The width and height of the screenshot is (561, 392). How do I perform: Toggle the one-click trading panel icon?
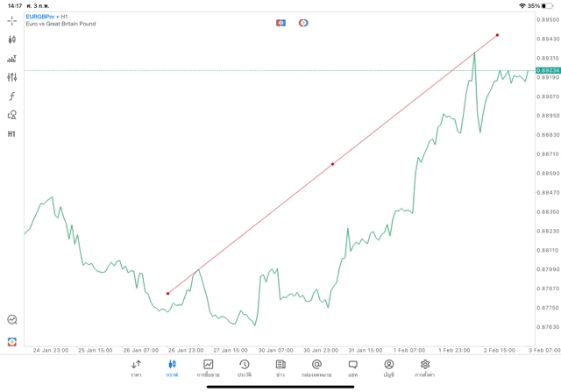click(280, 22)
